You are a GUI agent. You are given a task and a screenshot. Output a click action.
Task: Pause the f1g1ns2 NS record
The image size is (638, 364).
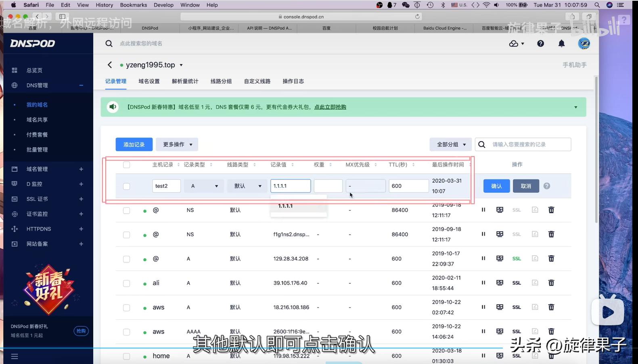click(483, 234)
